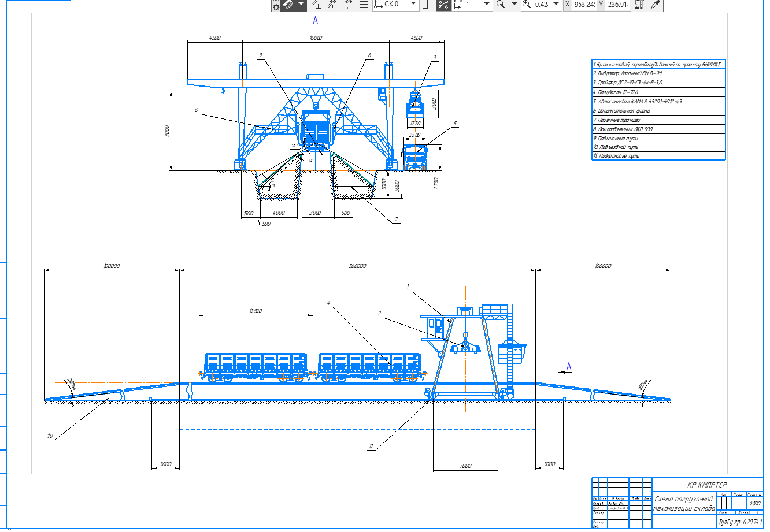Click the zoom in magnifier with plus
Image resolution: width=770 pixels, height=532 pixels.
click(x=527, y=5)
